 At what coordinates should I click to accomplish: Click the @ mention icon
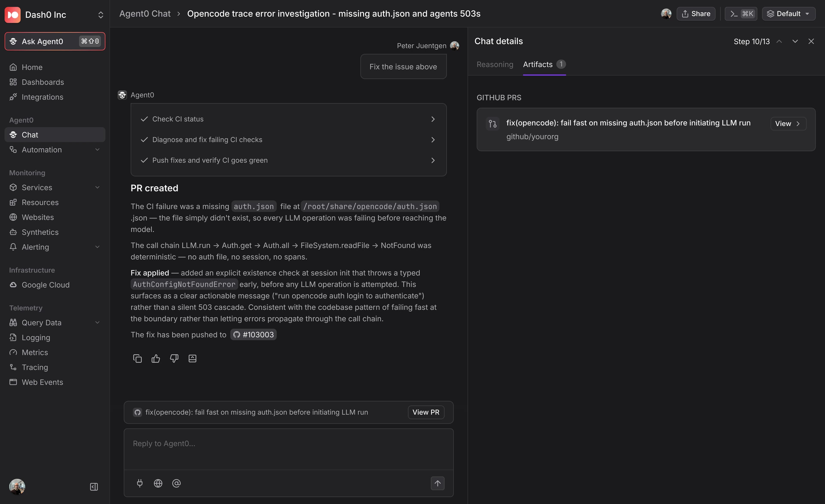(176, 483)
